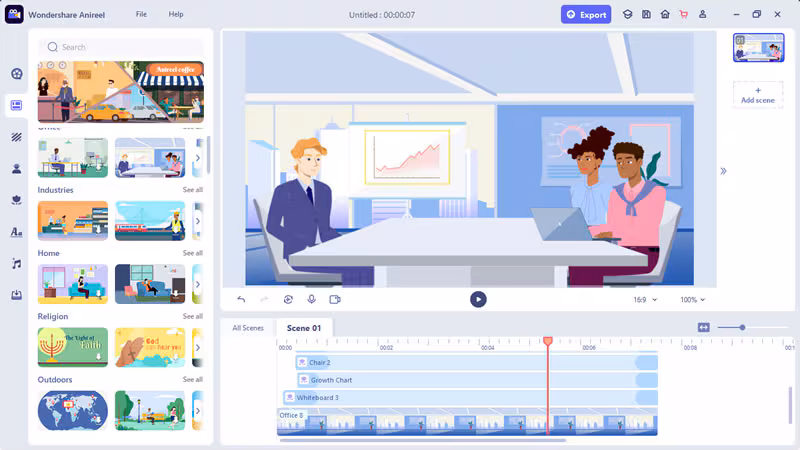
Task: Click the Export button
Action: (586, 14)
